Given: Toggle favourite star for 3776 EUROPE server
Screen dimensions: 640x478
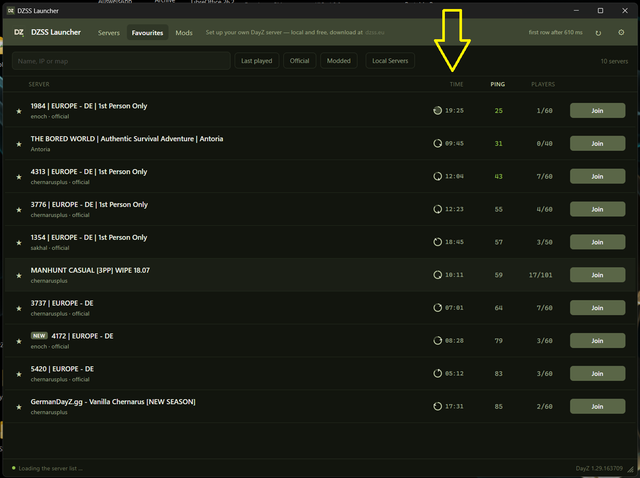Looking at the screenshot, I should [x=19, y=209].
